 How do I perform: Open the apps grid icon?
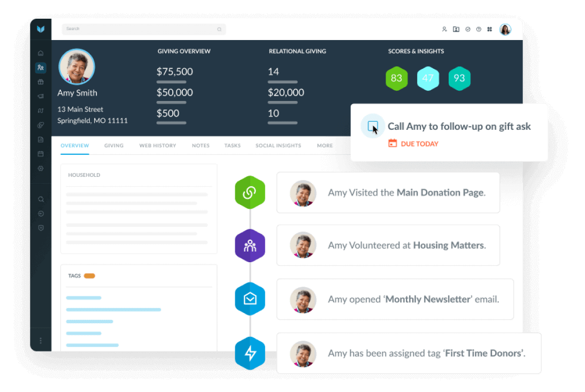pos(489,29)
